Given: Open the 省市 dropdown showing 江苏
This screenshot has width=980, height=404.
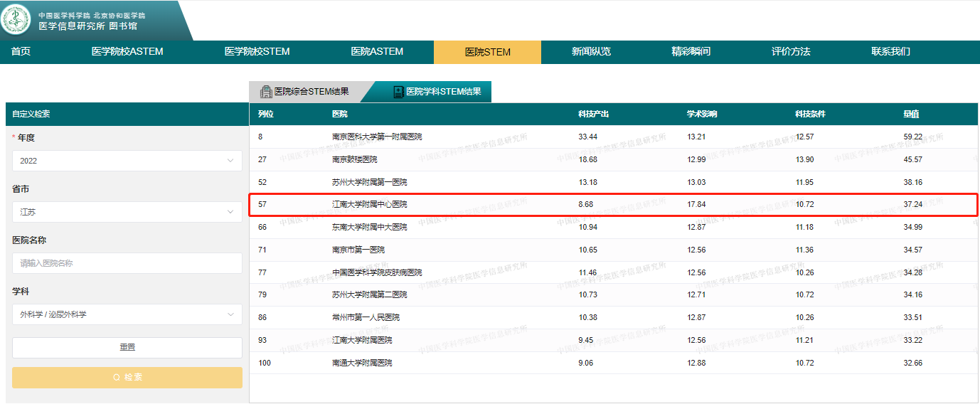Looking at the screenshot, I should click(127, 212).
